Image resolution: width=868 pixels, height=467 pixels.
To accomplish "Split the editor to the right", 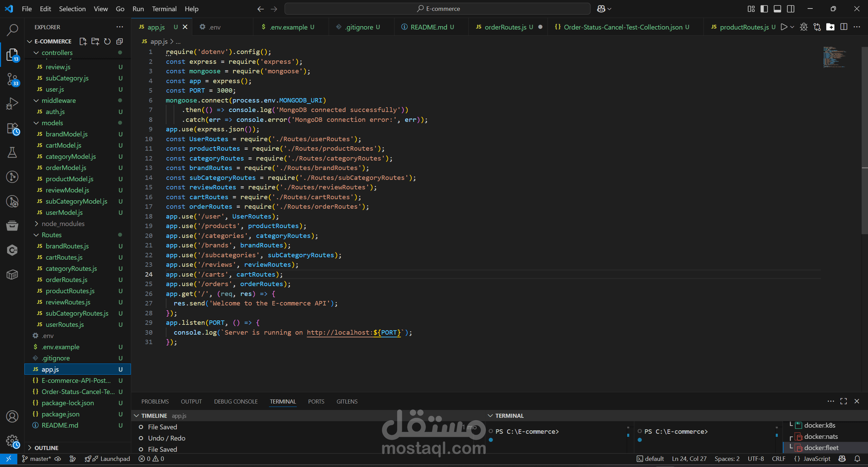I will tap(844, 27).
